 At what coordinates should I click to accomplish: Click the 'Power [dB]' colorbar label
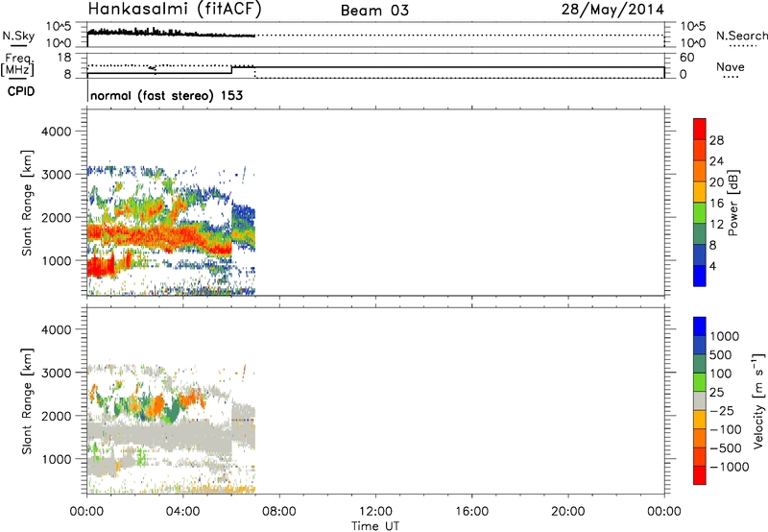[733, 203]
